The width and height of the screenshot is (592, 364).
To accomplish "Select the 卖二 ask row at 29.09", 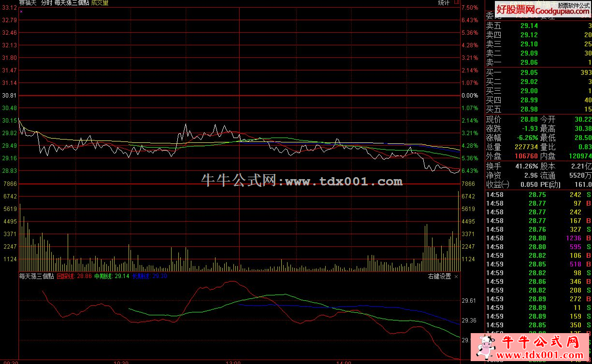I will point(538,54).
